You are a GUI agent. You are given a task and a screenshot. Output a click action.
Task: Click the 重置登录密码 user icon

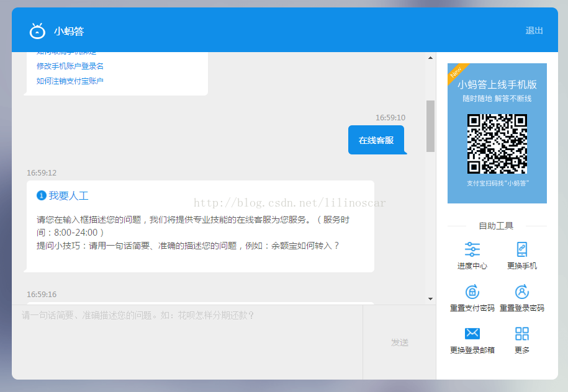click(x=521, y=292)
